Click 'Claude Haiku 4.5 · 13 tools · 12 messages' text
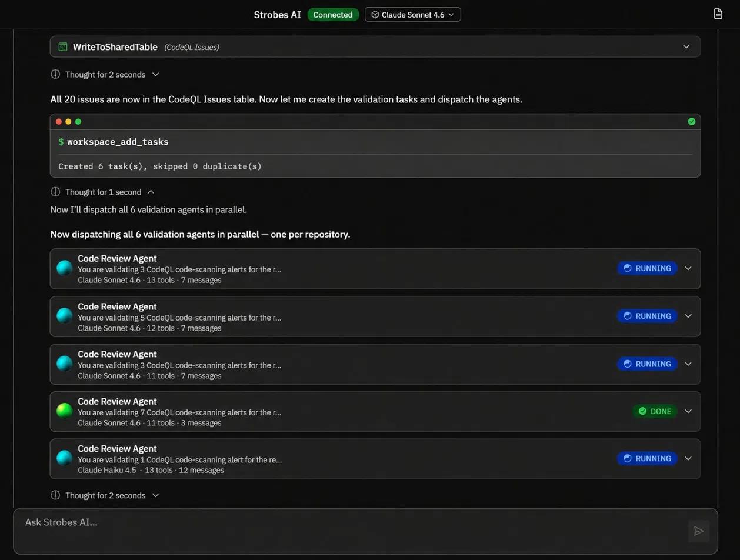 point(151,470)
